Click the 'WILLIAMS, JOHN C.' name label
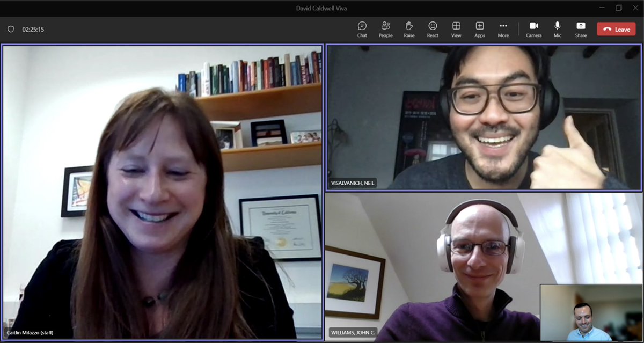The width and height of the screenshot is (644, 343). pos(353,333)
